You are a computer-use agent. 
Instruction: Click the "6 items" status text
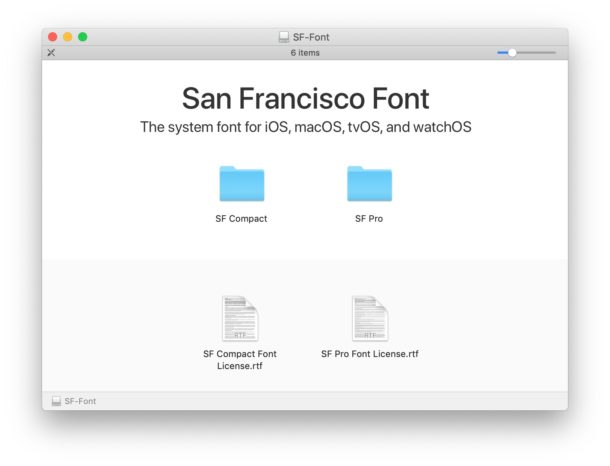click(x=305, y=52)
